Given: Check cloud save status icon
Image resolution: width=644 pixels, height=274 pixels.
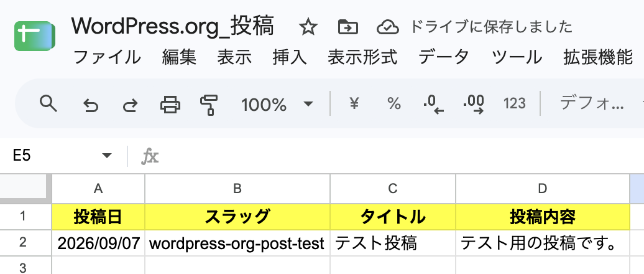Looking at the screenshot, I should (388, 27).
